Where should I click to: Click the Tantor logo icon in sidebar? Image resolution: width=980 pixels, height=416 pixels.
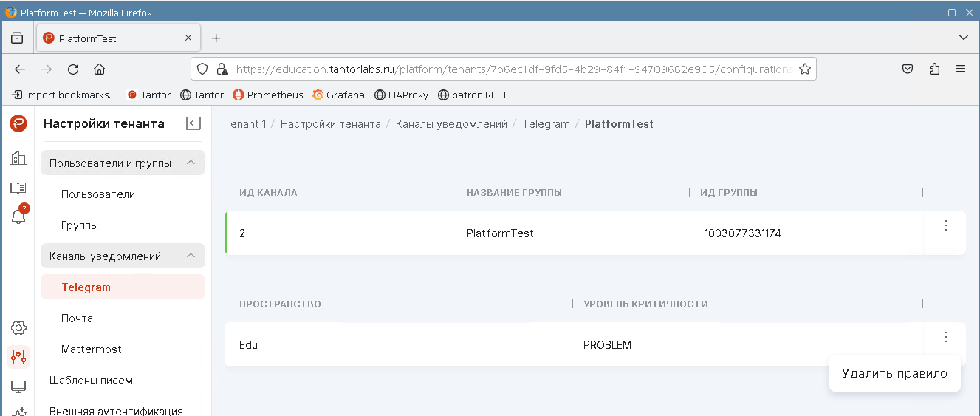tap(18, 123)
